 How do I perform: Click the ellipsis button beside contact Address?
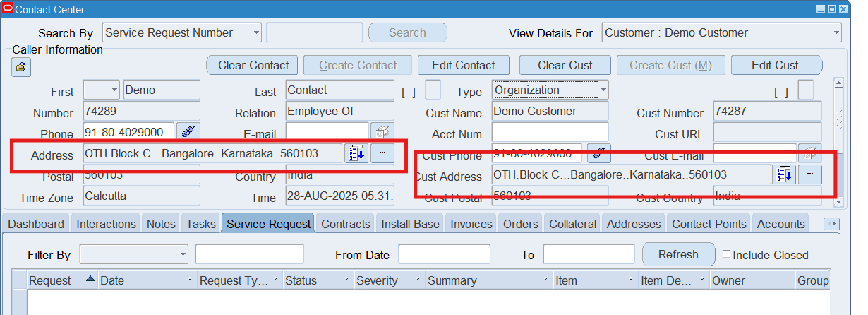[x=382, y=154]
